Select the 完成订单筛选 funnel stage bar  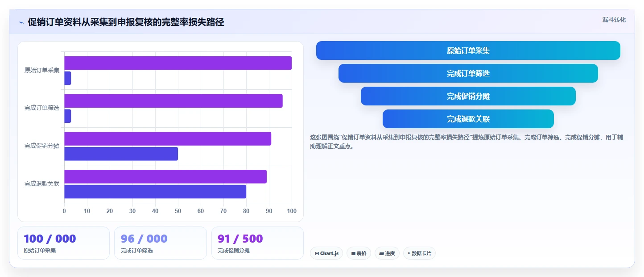(x=468, y=73)
